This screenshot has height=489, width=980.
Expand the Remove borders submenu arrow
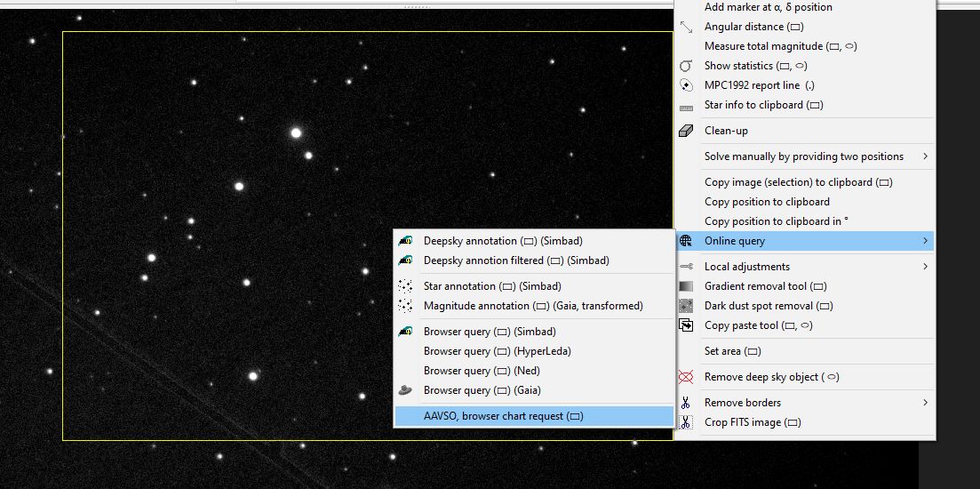pyautogui.click(x=925, y=403)
